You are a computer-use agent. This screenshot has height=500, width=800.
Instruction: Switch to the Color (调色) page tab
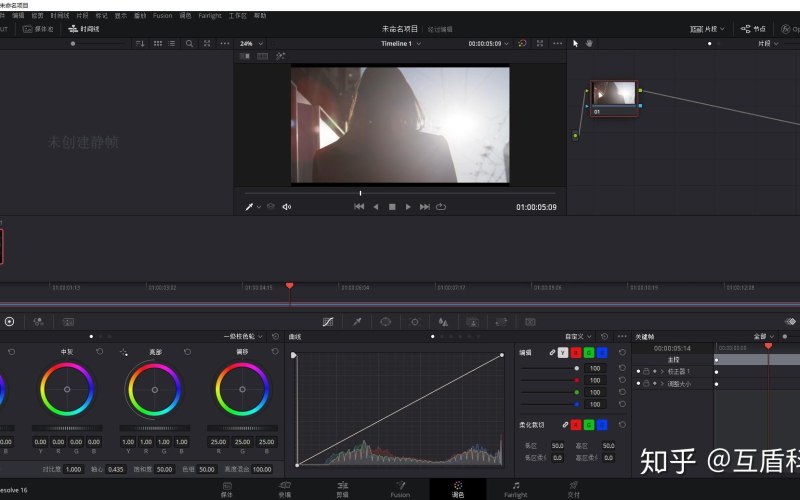point(458,489)
